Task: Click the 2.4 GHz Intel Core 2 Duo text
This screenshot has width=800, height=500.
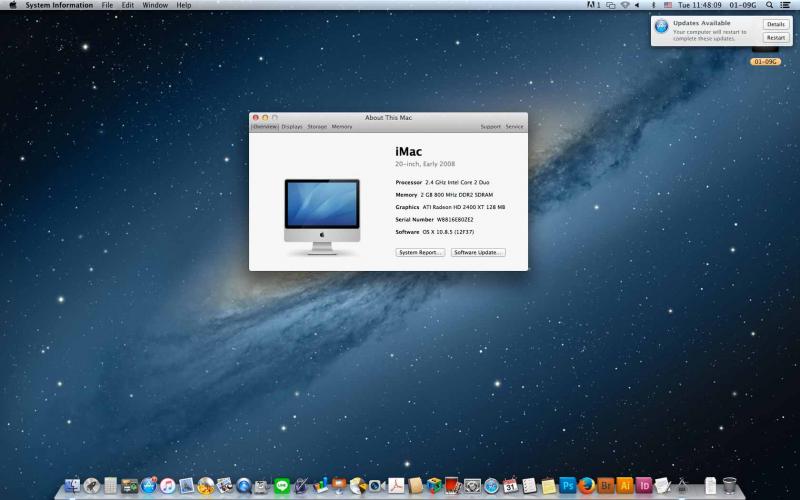Action: [x=457, y=182]
